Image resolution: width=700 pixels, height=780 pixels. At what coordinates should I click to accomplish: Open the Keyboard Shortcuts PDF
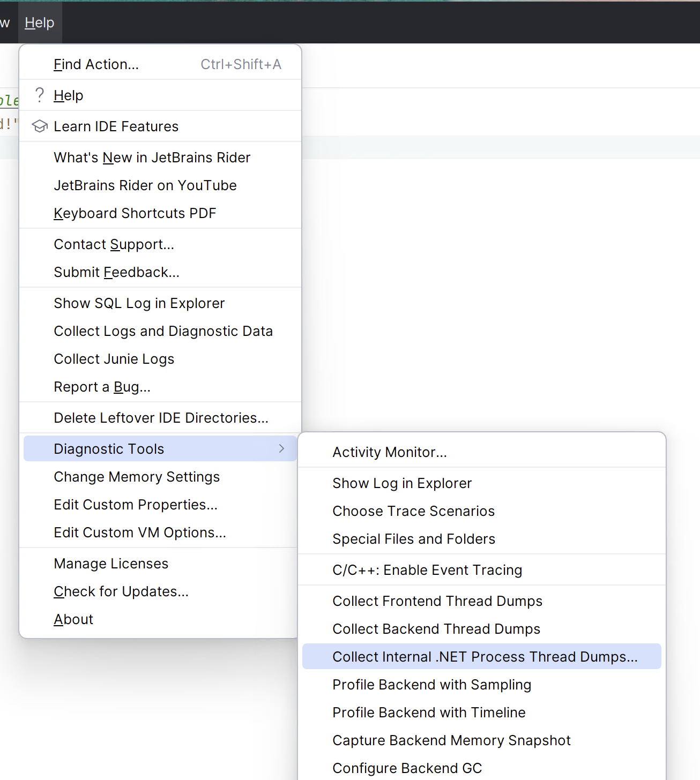(x=135, y=213)
